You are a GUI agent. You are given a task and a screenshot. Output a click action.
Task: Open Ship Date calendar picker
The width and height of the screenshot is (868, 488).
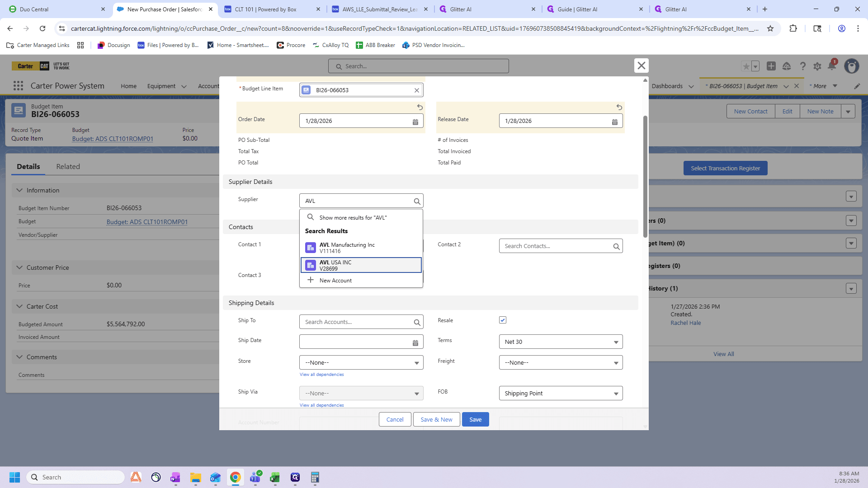(415, 343)
